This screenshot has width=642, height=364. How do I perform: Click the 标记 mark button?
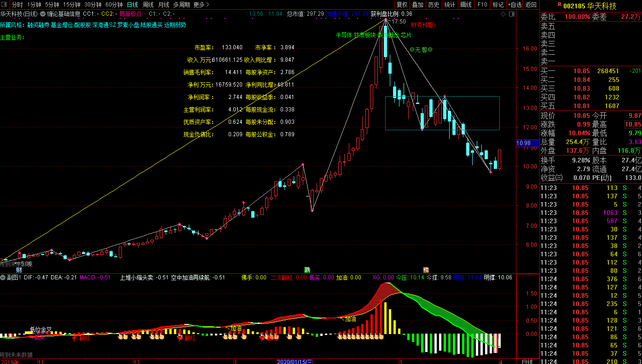point(498,5)
